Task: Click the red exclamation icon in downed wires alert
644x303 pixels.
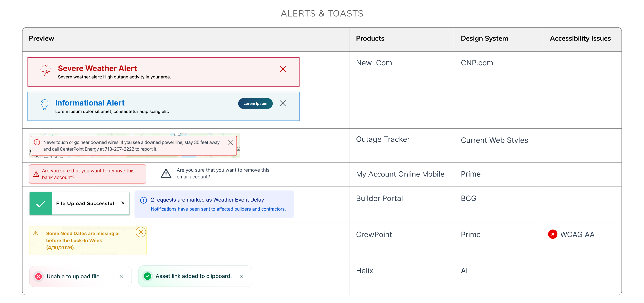Action: [37, 142]
